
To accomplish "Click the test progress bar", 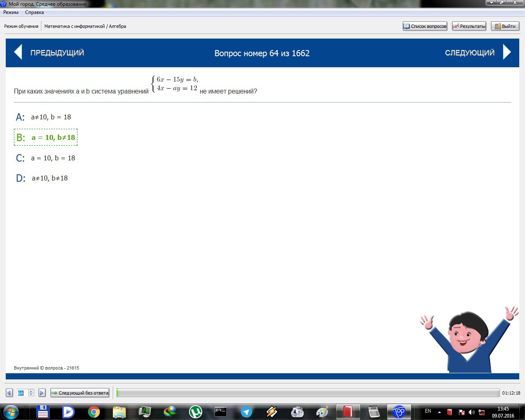I will pyautogui.click(x=308, y=393).
